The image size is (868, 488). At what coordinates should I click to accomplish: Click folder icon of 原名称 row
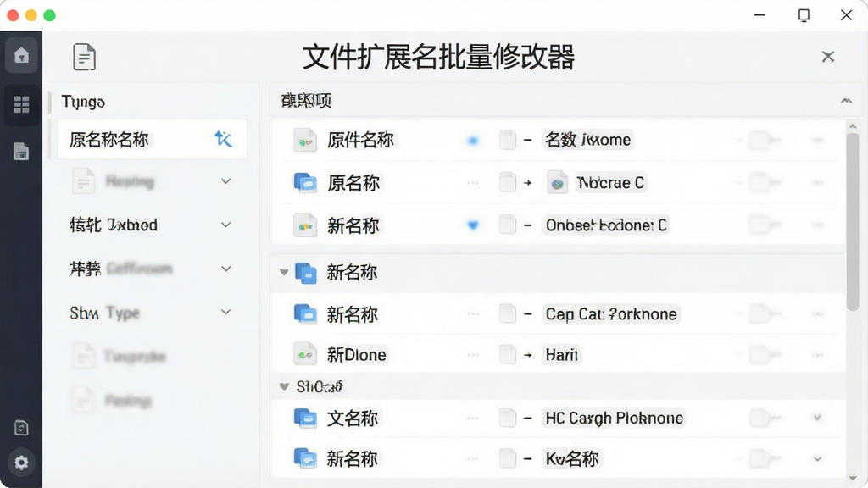pos(305,183)
